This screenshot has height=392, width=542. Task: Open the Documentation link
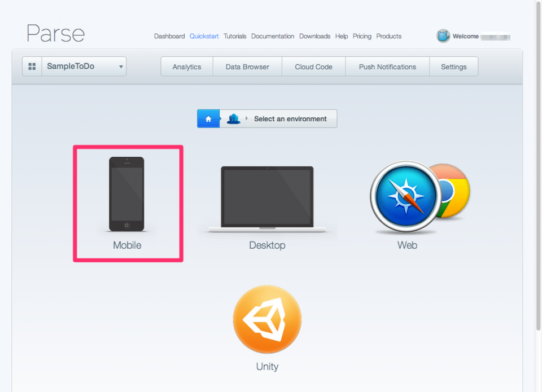[273, 36]
